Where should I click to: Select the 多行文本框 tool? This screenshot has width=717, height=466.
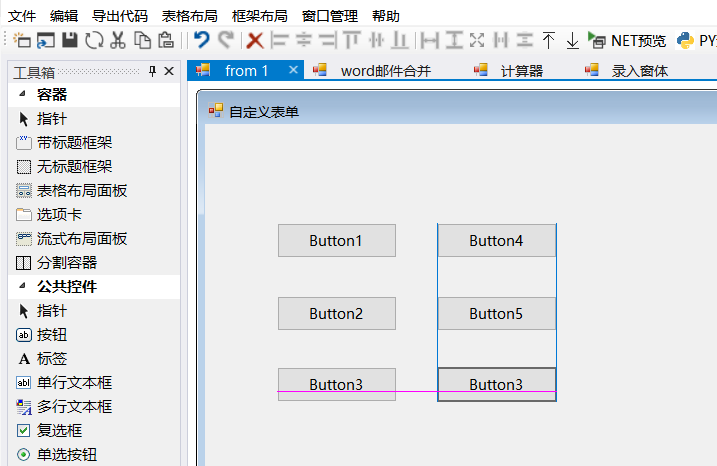point(94,407)
